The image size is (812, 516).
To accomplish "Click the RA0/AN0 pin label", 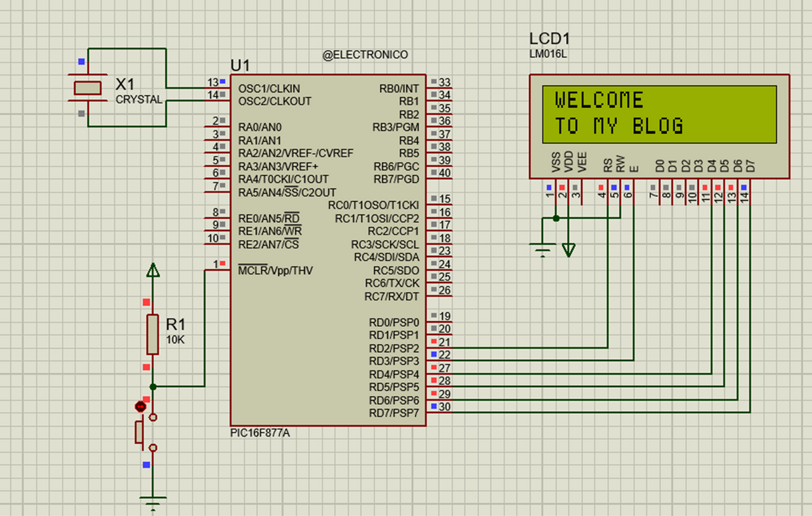I will tap(260, 127).
